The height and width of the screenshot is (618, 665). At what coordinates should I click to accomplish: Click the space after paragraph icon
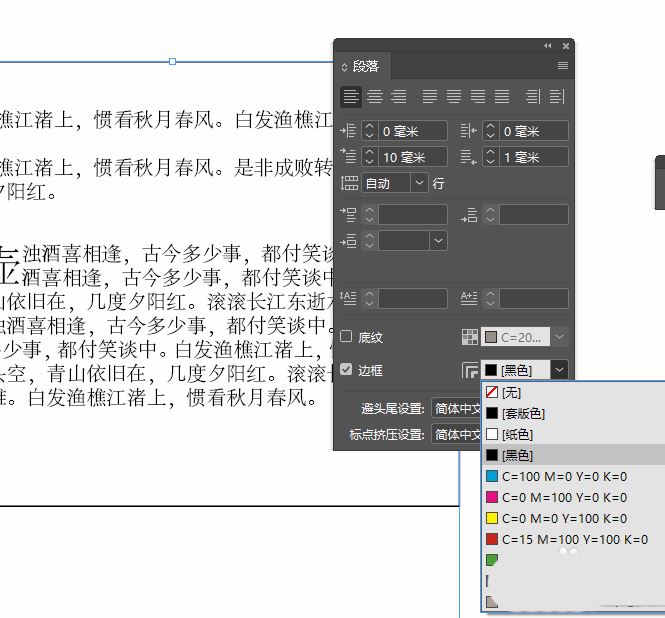(469, 215)
